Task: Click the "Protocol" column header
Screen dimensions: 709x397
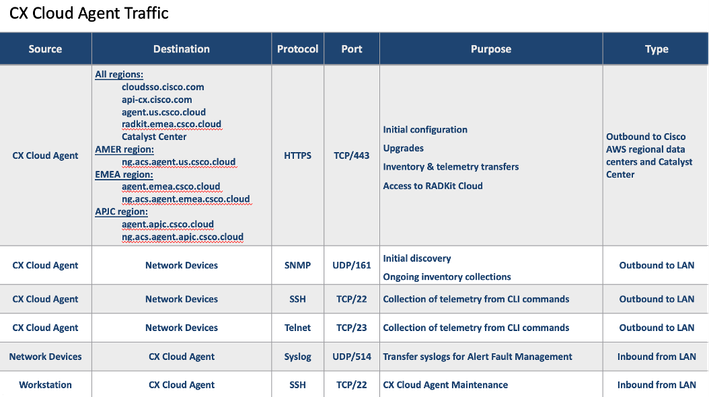Action: pyautogui.click(x=298, y=49)
